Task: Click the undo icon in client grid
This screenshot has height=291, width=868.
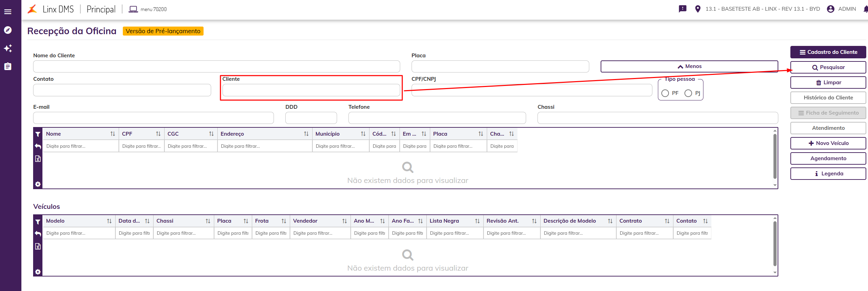Action: click(38, 146)
